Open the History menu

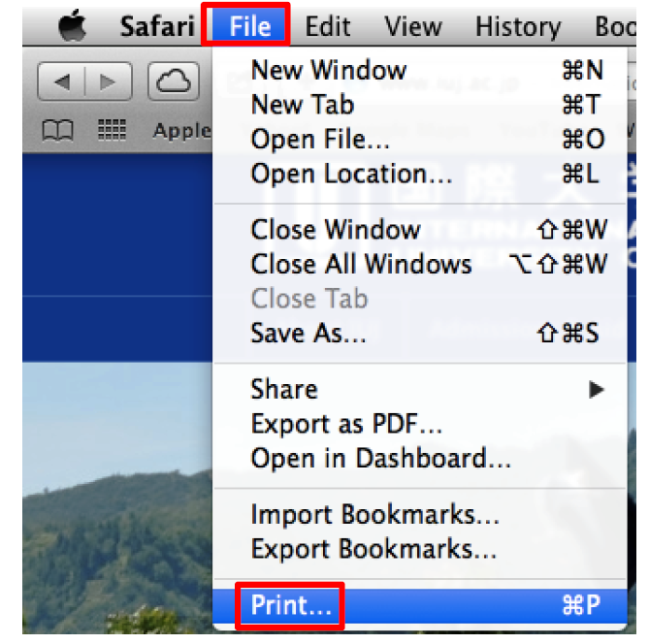(x=518, y=26)
